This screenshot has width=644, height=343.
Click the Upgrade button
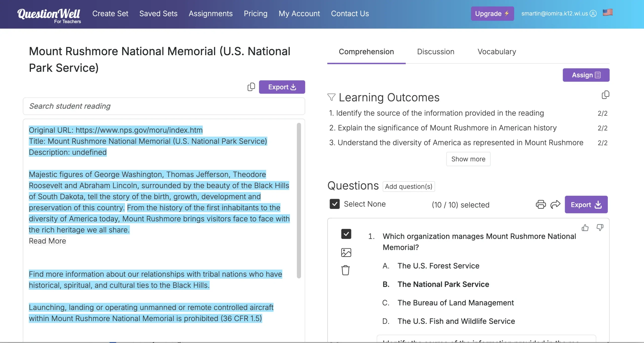[492, 14]
